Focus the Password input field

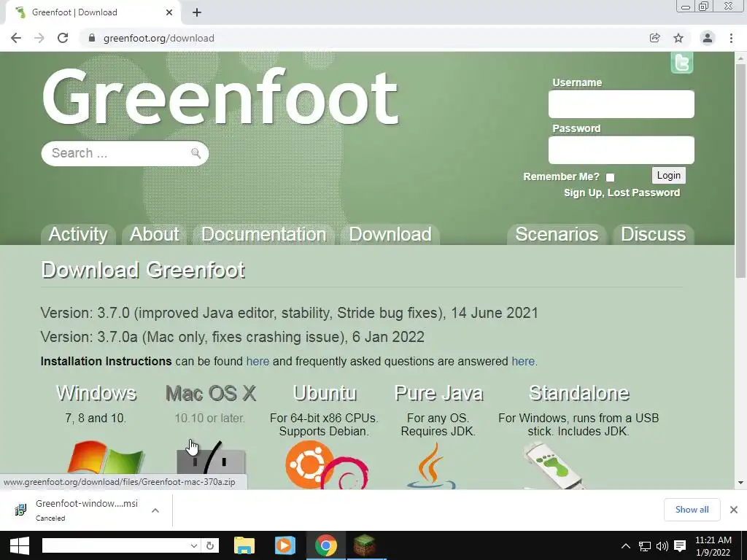click(x=622, y=150)
